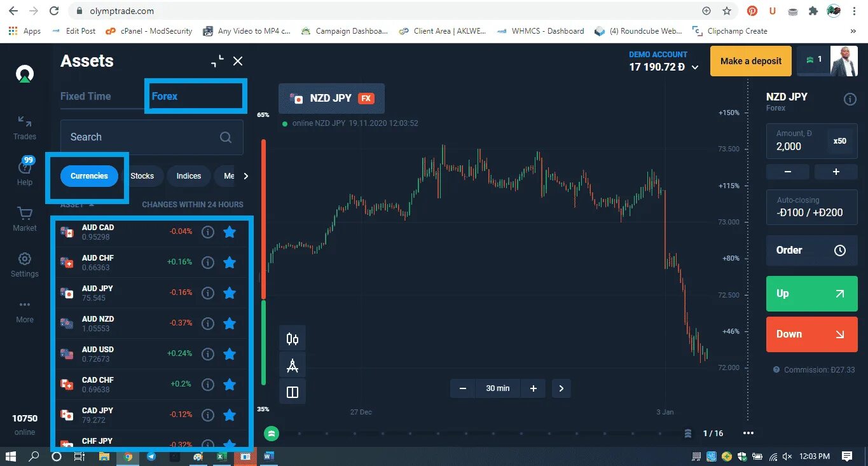
Task: Show info for AUD CAD
Action: [207, 232]
